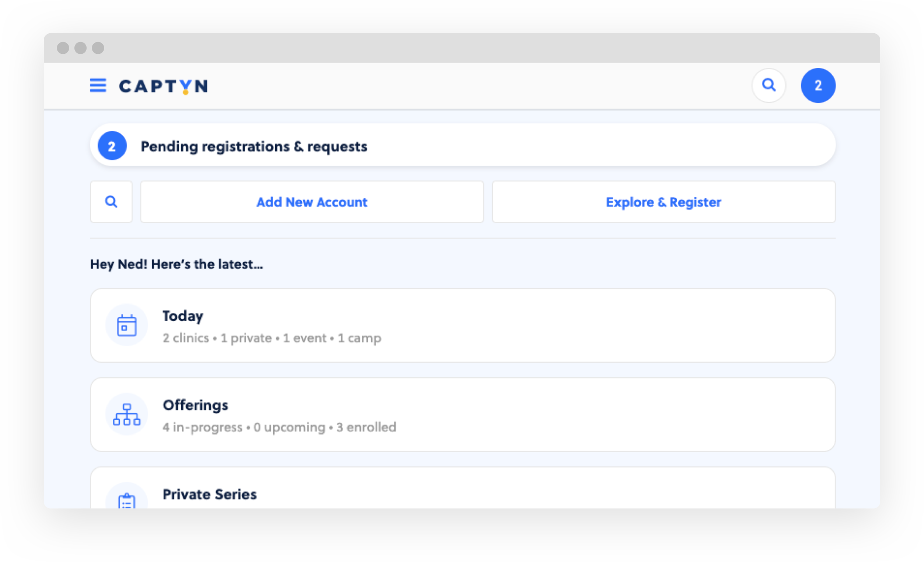Click the Offerings in-progress and enrolled summary
924x562 pixels.
tap(279, 427)
